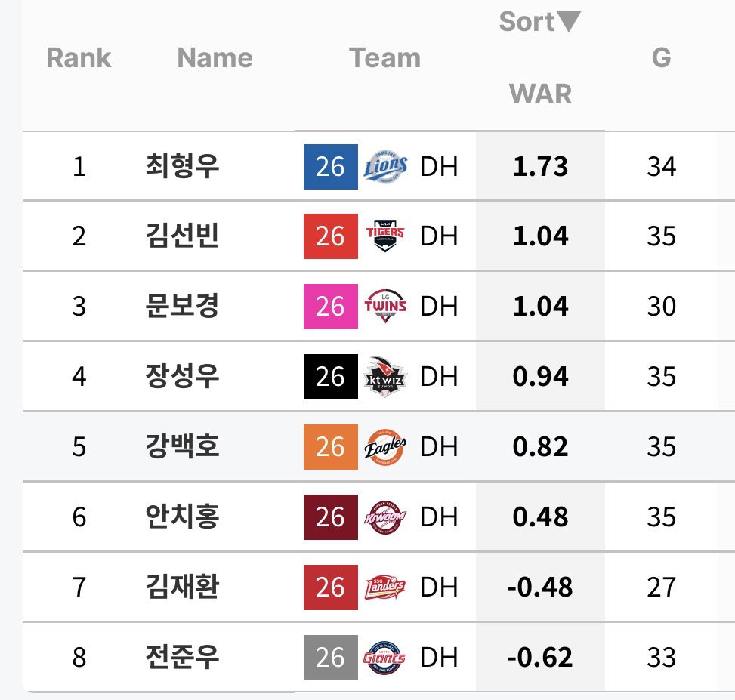Click the KIA Tigers team logo
This screenshot has height=700, width=735.
385,236
